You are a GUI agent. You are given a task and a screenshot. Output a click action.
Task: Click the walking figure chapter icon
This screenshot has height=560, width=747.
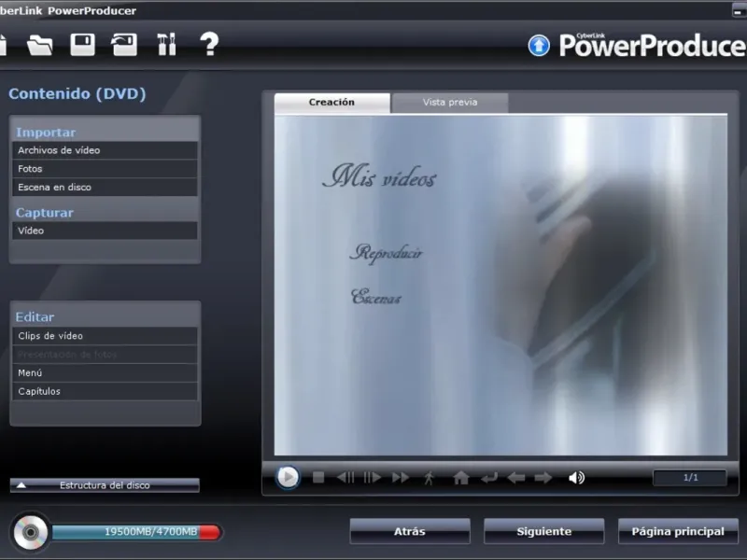429,477
